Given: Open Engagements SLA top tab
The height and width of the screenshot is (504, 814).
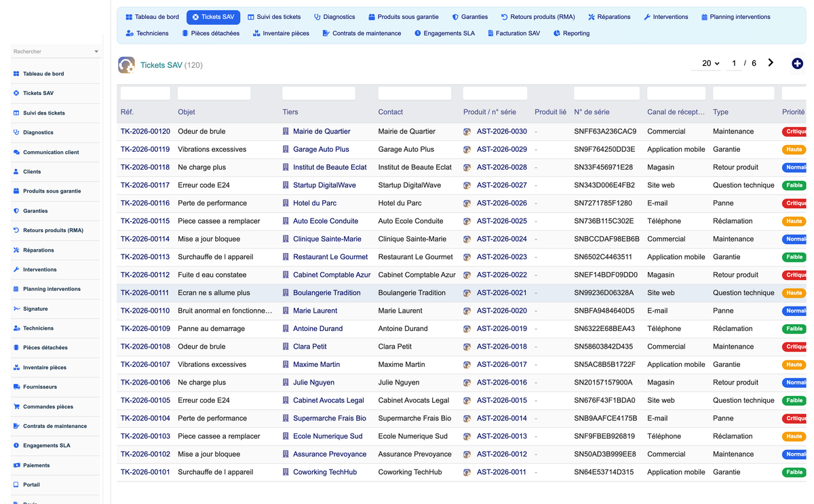Looking at the screenshot, I should (444, 33).
